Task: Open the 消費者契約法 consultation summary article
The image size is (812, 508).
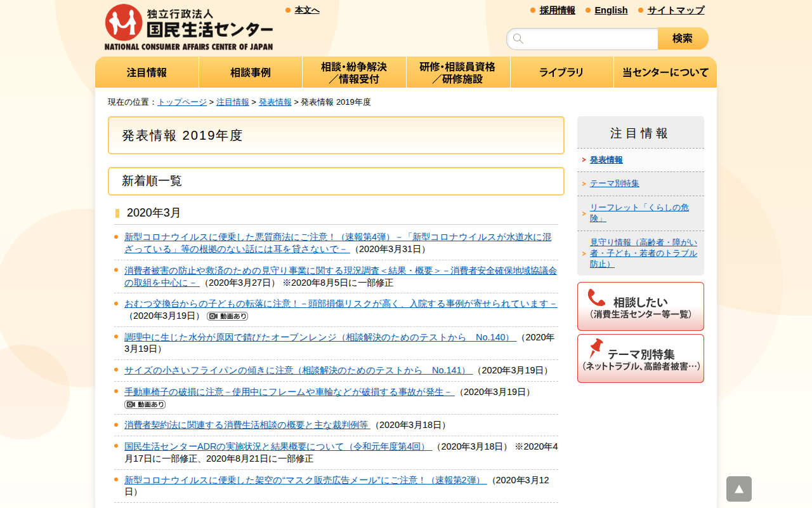Action: (246, 425)
